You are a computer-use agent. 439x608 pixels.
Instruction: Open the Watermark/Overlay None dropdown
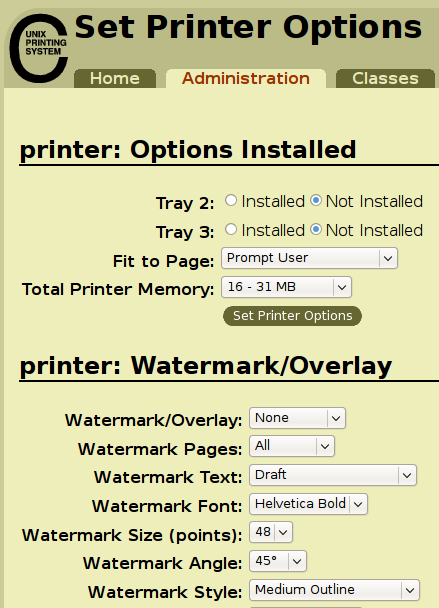tap(297, 418)
